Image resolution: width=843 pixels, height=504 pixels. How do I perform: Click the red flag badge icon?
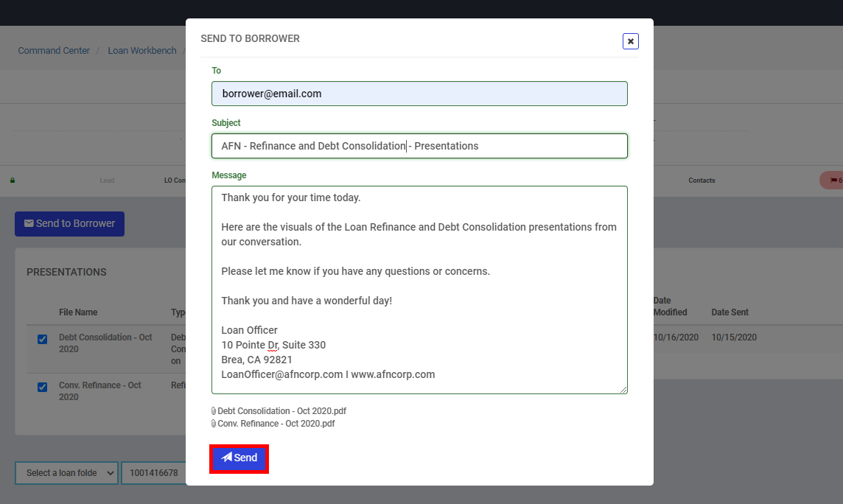tap(834, 181)
